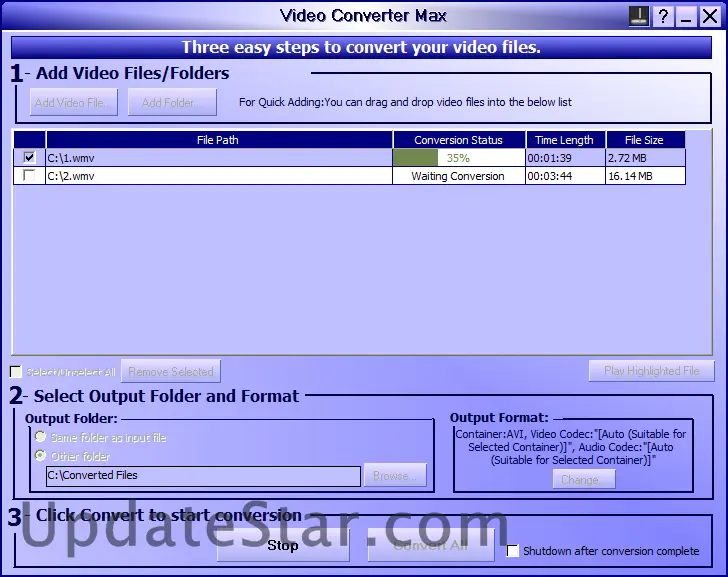Click the 35% conversion progress bar
Screen dimensions: 728x577
459,158
